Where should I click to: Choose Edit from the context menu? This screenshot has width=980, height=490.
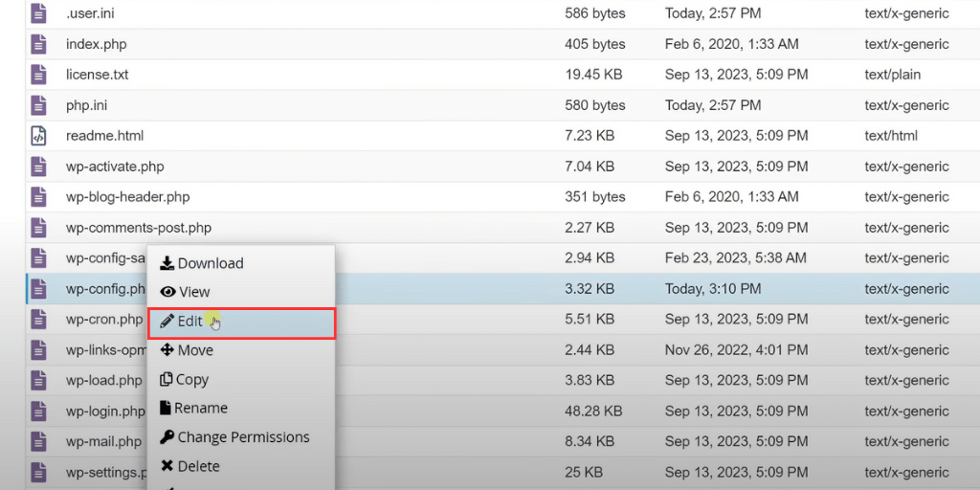[241, 323]
